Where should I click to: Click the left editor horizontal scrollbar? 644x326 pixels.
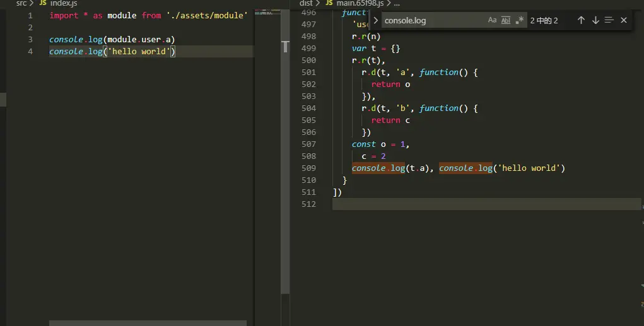tap(148, 323)
